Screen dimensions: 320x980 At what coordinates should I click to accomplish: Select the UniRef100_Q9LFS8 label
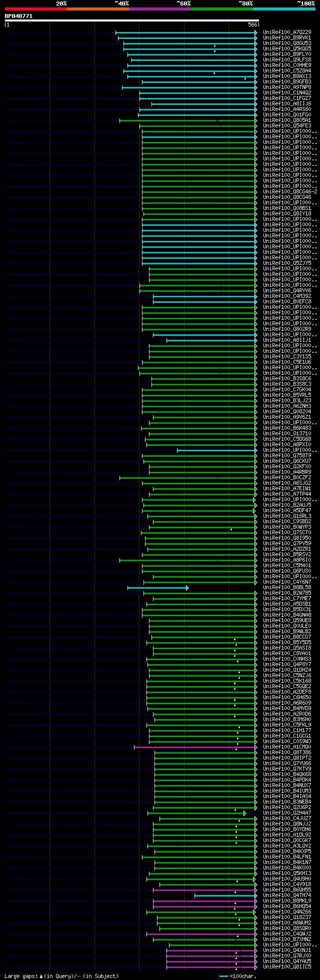pos(287,59)
